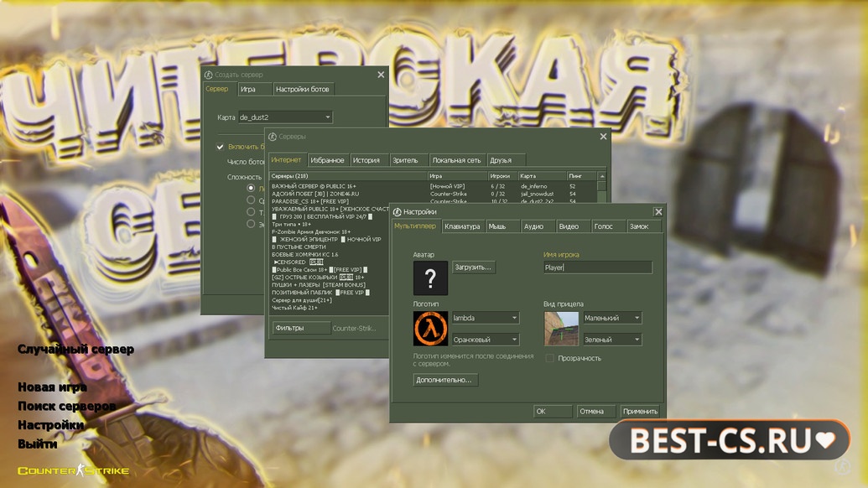Click the Серверы window title icon

click(273, 137)
